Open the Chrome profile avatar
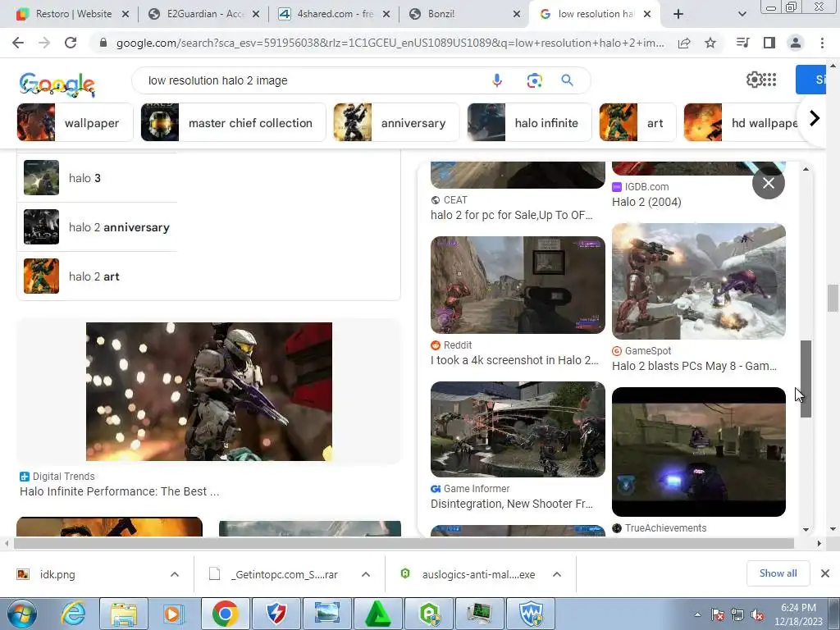The image size is (840, 630). pyautogui.click(x=796, y=43)
